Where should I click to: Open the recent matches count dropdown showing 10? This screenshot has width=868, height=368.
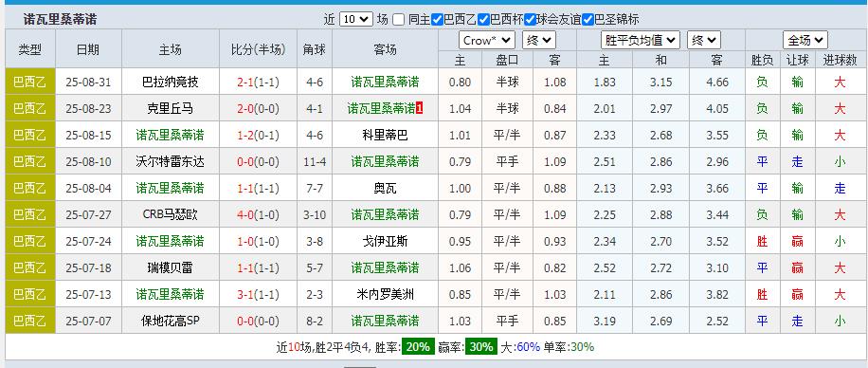click(356, 19)
